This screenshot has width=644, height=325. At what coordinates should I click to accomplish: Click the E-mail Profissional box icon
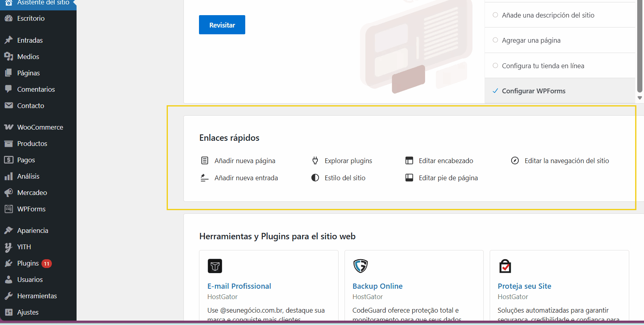click(x=215, y=266)
